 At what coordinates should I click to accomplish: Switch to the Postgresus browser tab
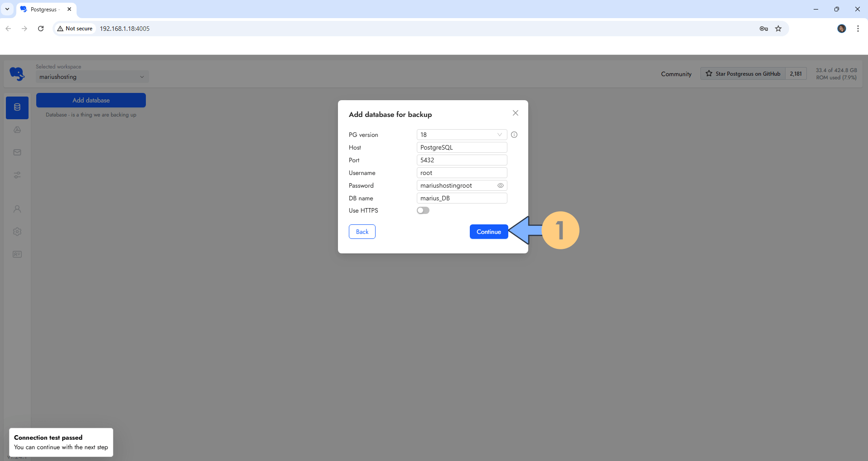(43, 9)
